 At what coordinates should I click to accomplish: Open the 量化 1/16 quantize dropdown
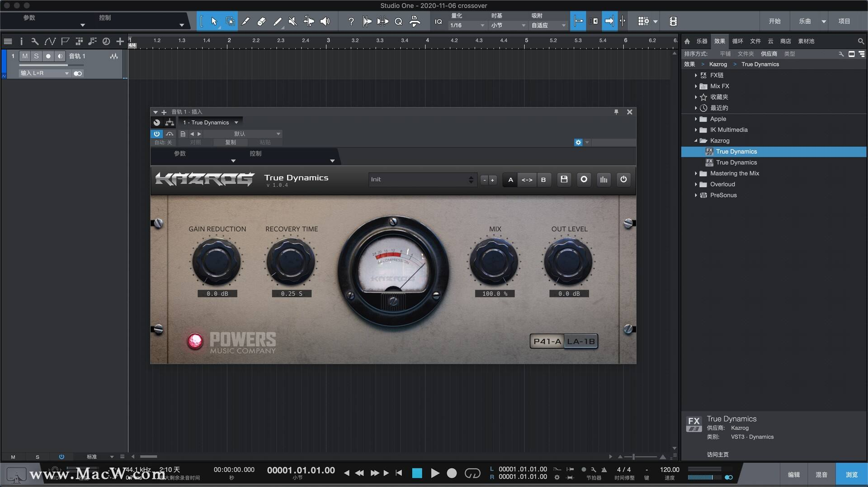[467, 25]
